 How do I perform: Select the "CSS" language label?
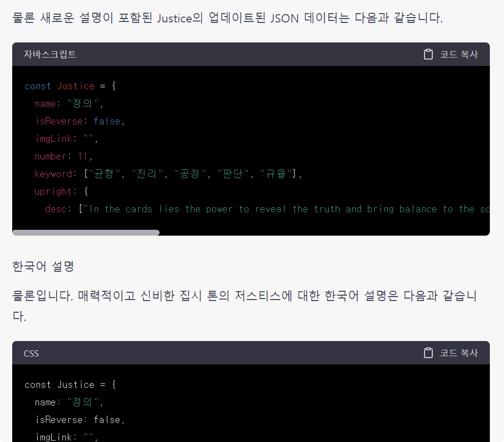[31, 353]
